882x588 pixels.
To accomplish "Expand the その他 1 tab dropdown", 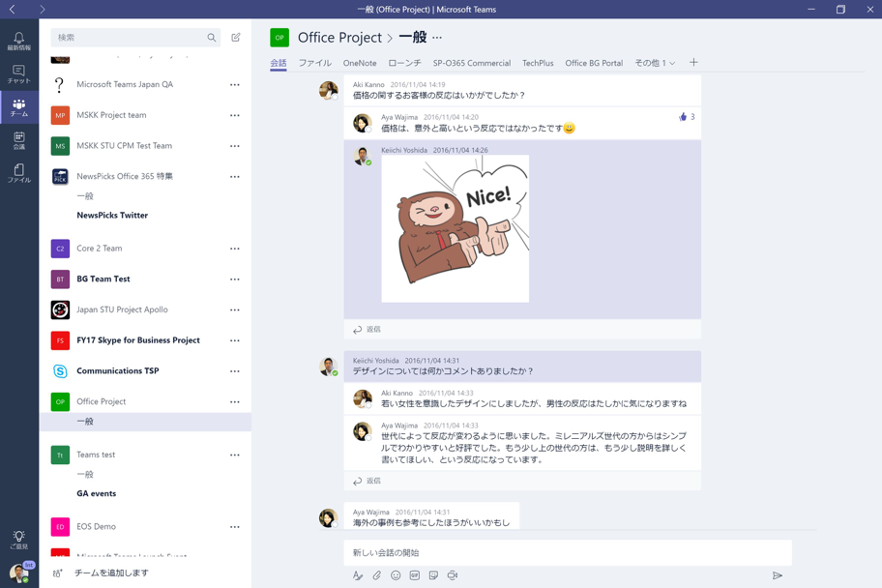I will (655, 63).
